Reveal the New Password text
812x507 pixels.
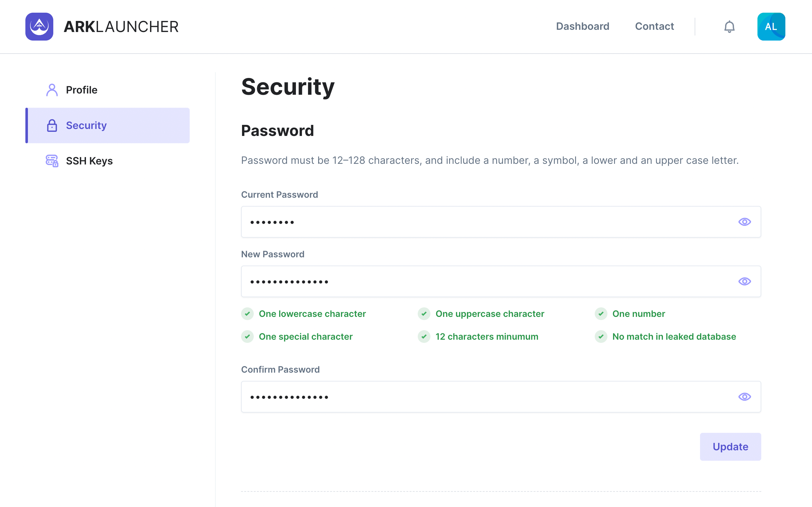tap(744, 281)
